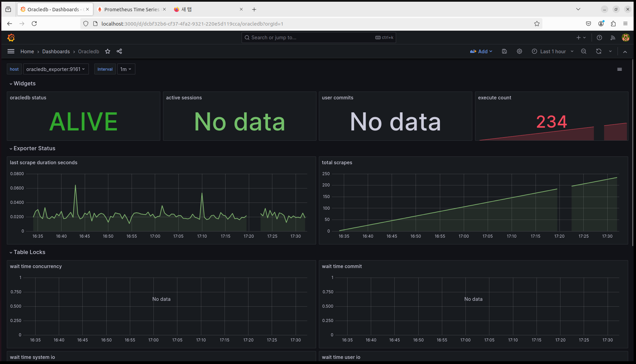This screenshot has width=636, height=364.
Task: Save the current dashboard
Action: coord(504,51)
